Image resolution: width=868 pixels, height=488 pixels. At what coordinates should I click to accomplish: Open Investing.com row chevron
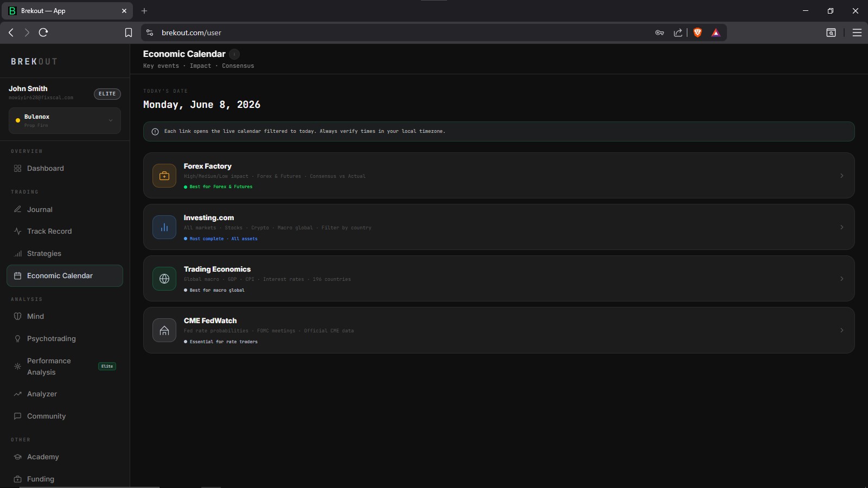pos(842,227)
